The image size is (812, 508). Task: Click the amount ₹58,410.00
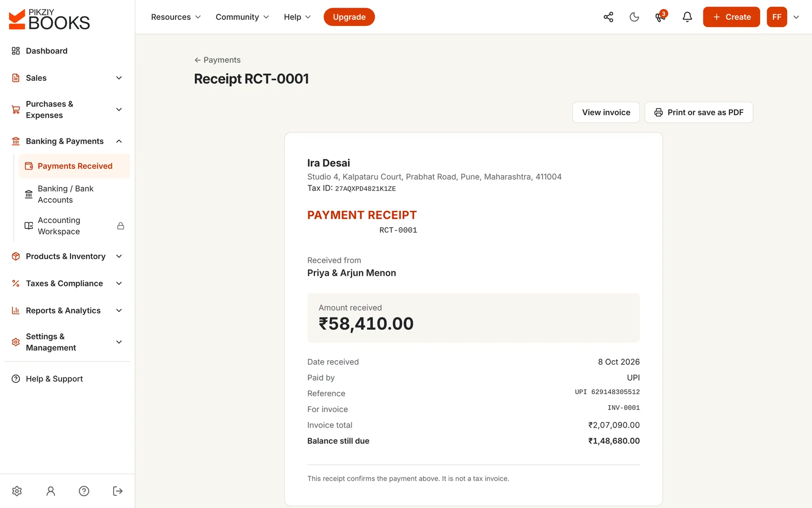point(366,324)
